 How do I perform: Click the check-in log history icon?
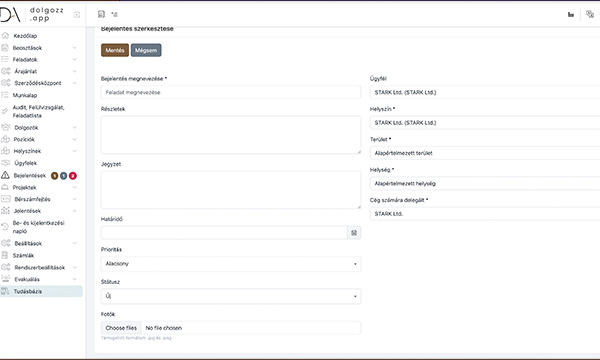[5, 226]
